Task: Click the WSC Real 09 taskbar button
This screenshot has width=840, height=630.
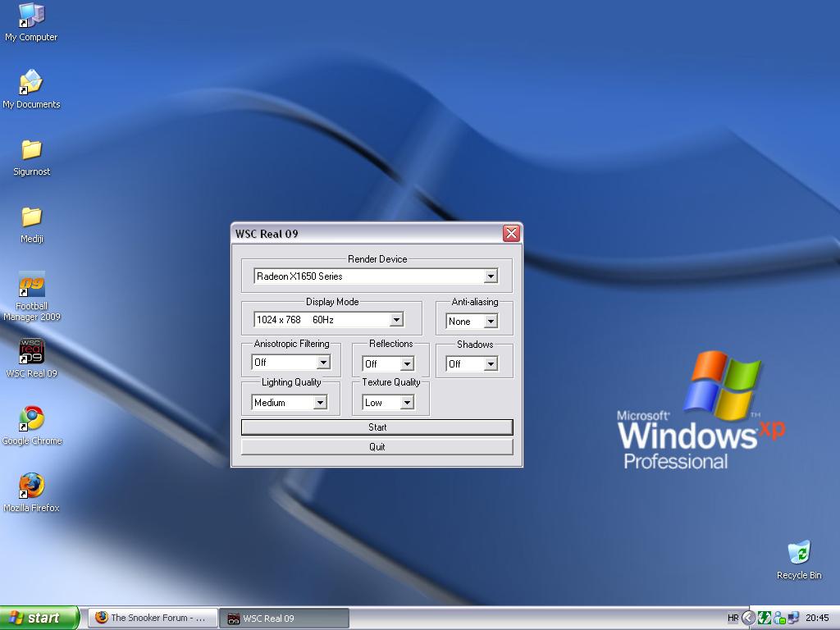Action: [284, 619]
